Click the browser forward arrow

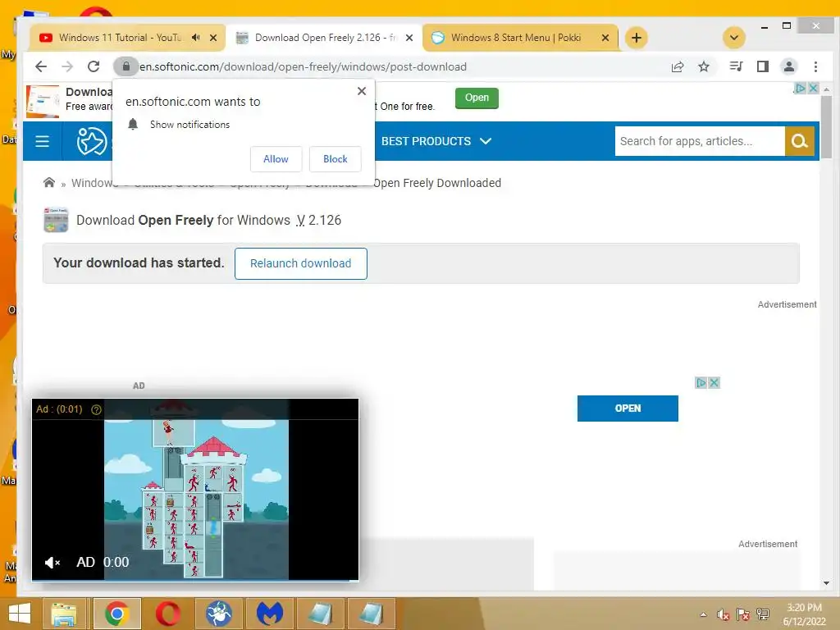pos(67,66)
